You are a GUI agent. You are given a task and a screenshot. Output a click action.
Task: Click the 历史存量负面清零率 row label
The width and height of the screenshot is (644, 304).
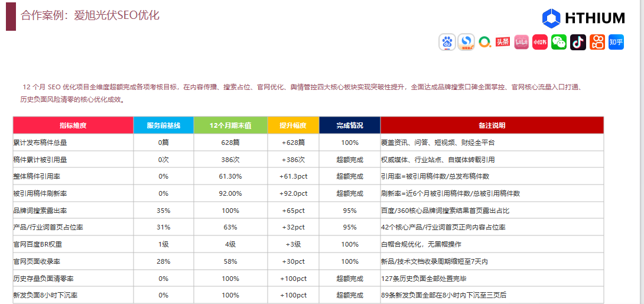(44, 279)
